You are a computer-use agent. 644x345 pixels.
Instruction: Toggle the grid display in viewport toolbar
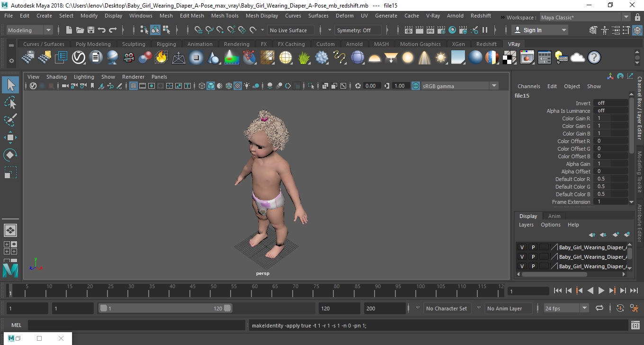click(134, 86)
